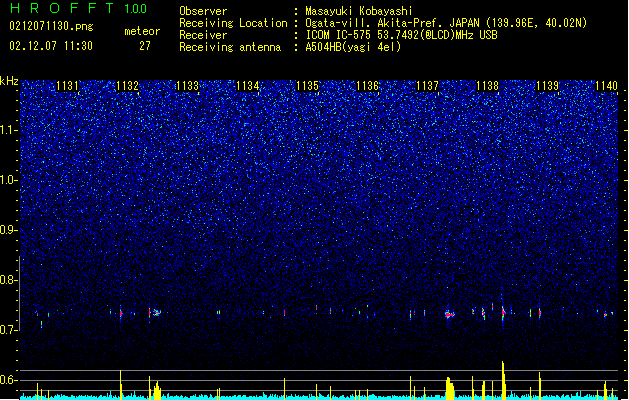The width and height of the screenshot is (629, 400).
Task: Click the "Receiving antenna" label
Action: tap(230, 47)
